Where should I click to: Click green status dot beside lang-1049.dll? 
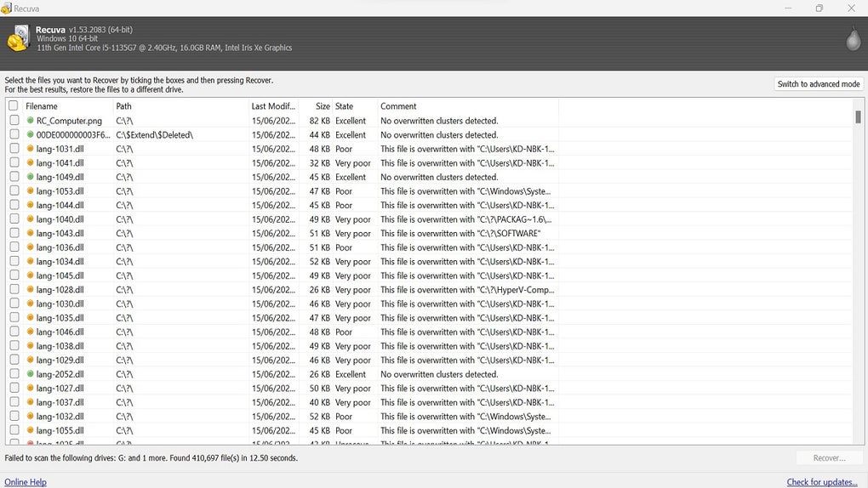coord(31,177)
